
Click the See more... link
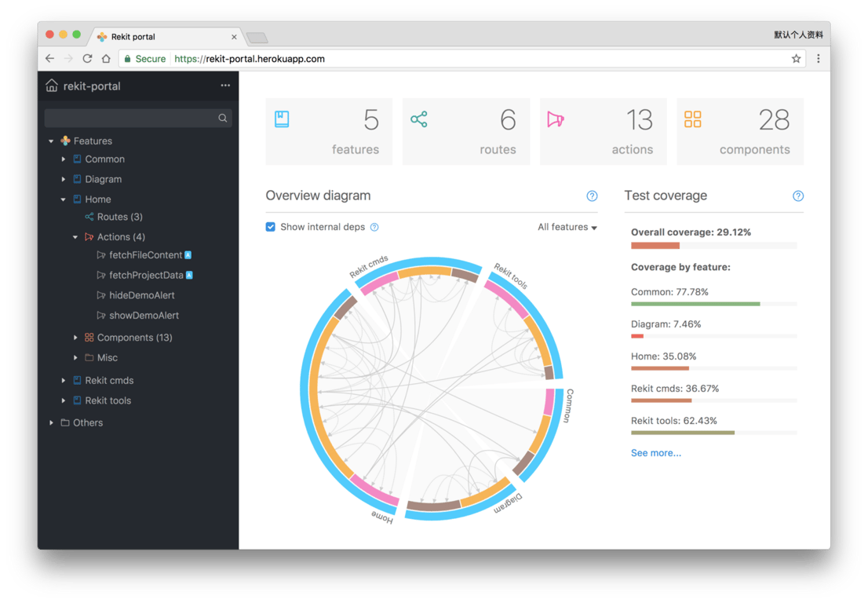[x=655, y=452]
